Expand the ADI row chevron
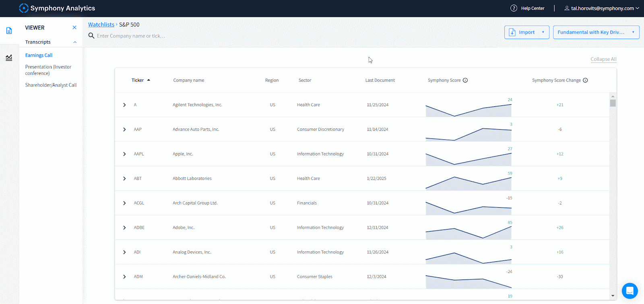This screenshot has width=644, height=304. 124,252
